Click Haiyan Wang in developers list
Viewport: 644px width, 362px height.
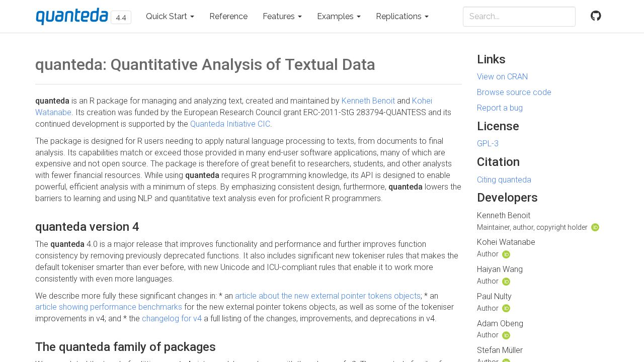point(500,269)
